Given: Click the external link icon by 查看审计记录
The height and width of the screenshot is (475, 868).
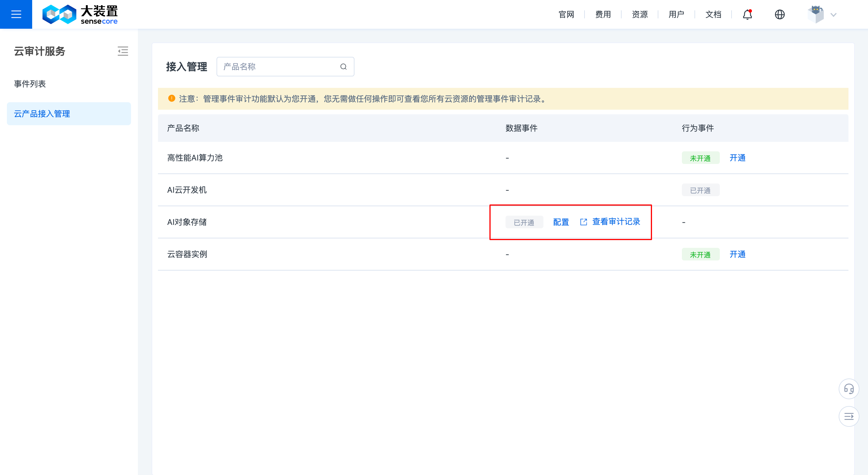Looking at the screenshot, I should (x=584, y=222).
